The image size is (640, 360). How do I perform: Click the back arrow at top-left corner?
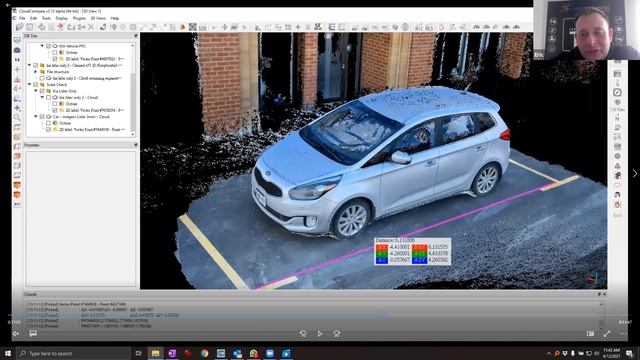pyautogui.click(x=7, y=5)
